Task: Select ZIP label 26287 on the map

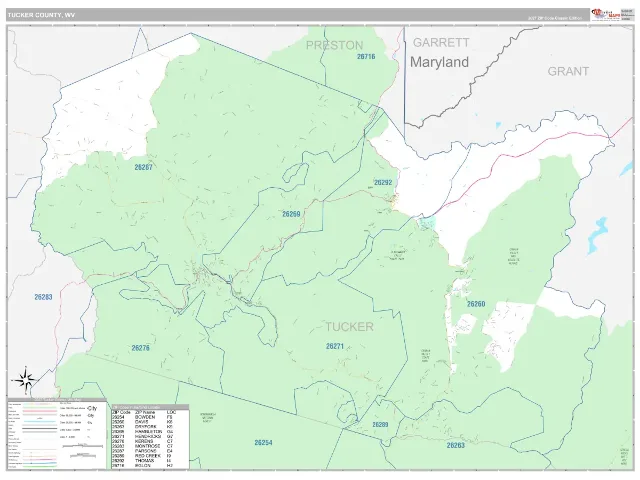Action: pos(143,167)
